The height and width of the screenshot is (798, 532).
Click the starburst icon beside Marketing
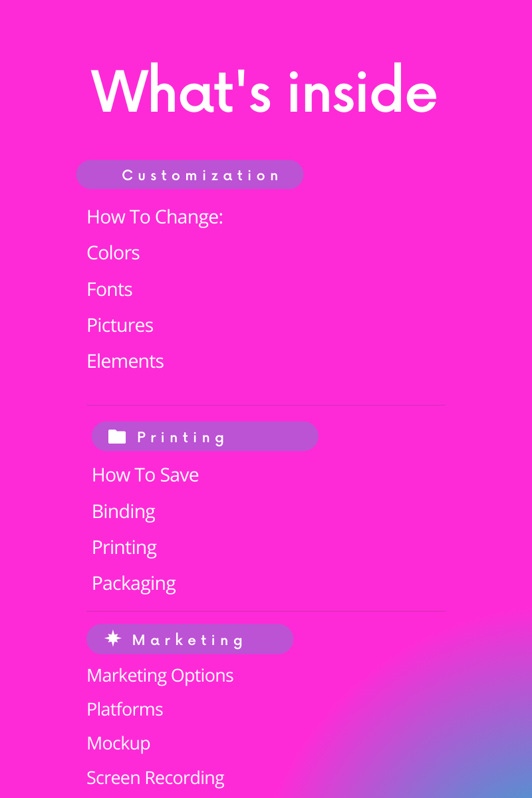(114, 639)
